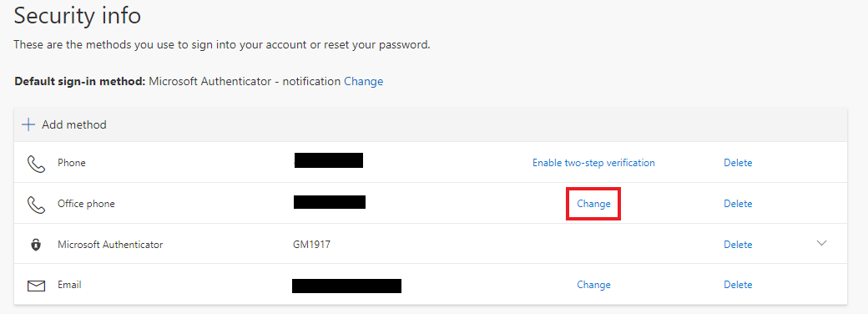Click the GM1917 device name
The height and width of the screenshot is (314, 868).
click(311, 244)
